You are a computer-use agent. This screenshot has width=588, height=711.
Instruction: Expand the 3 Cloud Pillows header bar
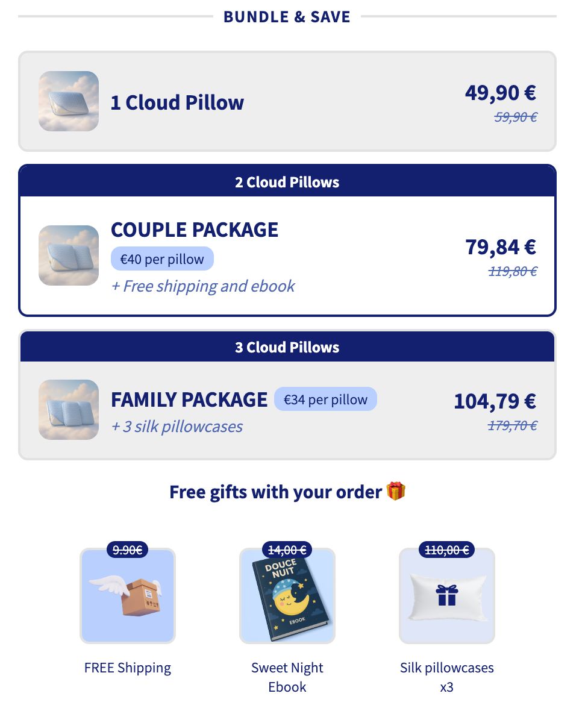tap(287, 346)
